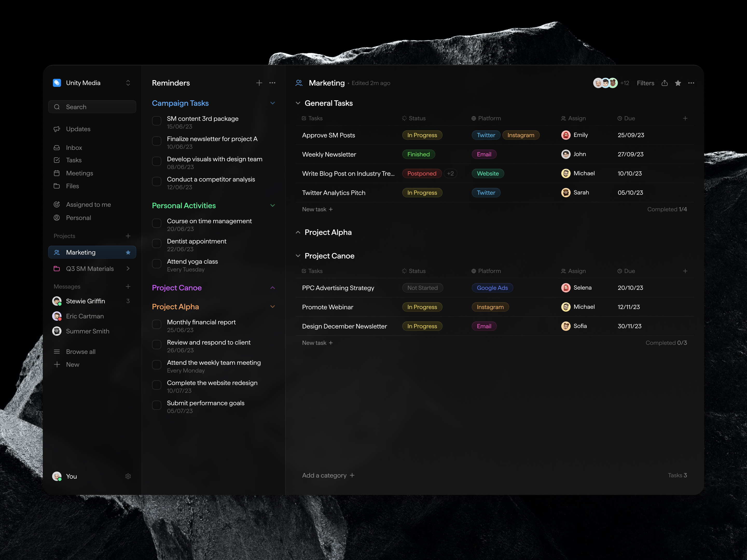
Task: Click the star icon to favorite Marketing board
Action: click(x=678, y=83)
